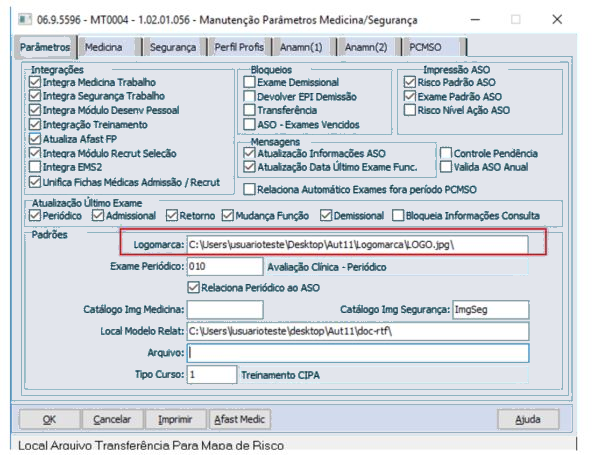Click the Logomarca path field
Image resolution: width=593 pixels, height=455 pixels.
click(x=357, y=245)
